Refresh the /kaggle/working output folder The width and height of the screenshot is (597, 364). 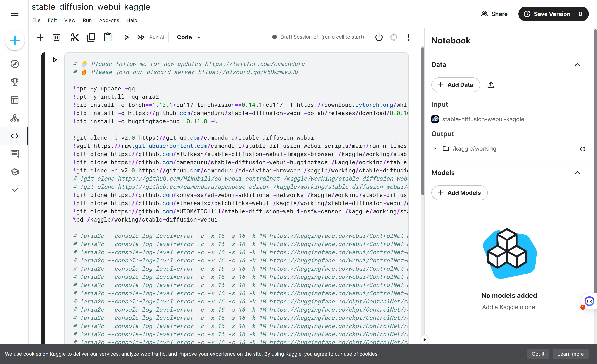pos(582,149)
